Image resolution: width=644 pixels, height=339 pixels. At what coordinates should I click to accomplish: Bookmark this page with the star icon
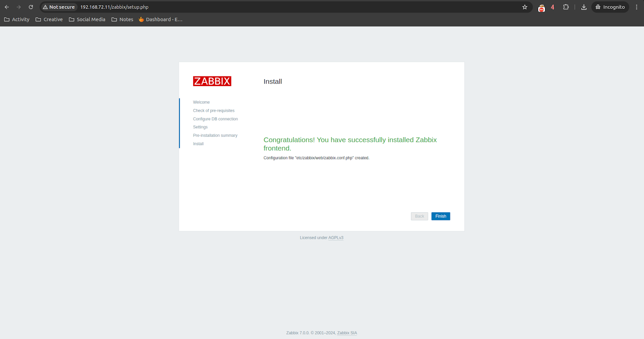point(525,7)
